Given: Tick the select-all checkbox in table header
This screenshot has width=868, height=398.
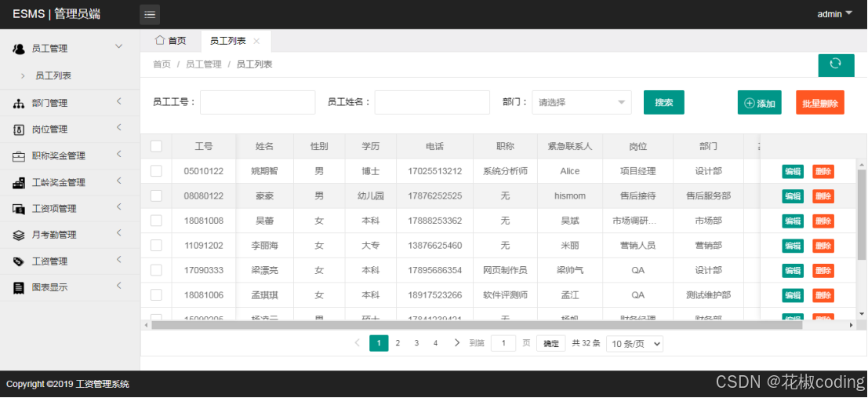Looking at the screenshot, I should (156, 146).
